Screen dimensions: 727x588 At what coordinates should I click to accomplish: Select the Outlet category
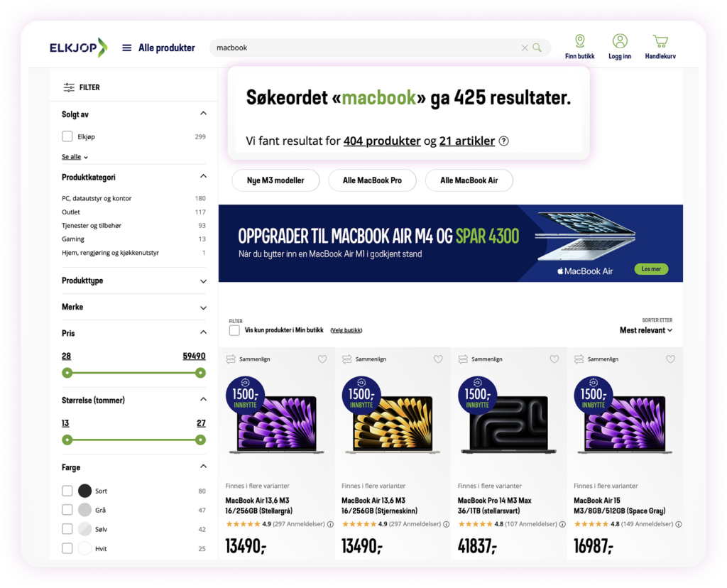click(71, 212)
